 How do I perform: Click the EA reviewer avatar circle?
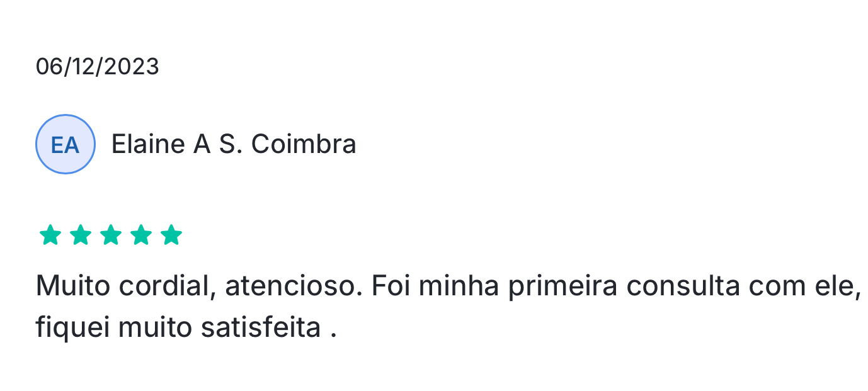click(66, 144)
